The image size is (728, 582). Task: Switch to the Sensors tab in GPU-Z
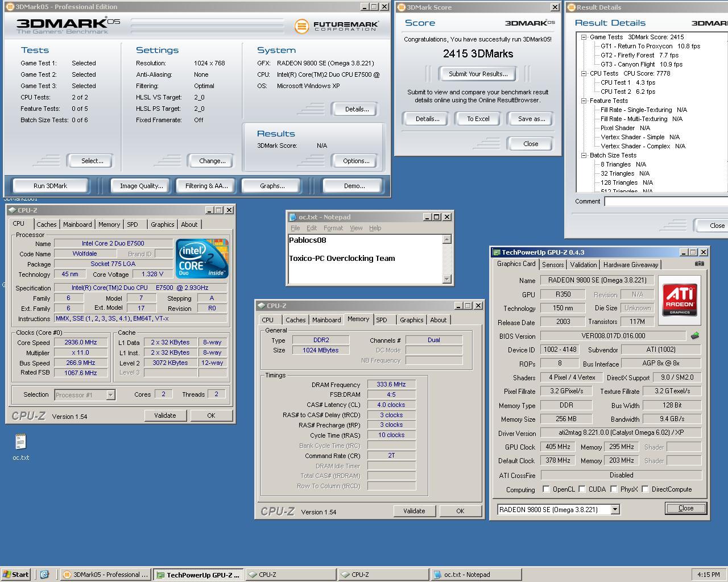[x=553, y=265]
